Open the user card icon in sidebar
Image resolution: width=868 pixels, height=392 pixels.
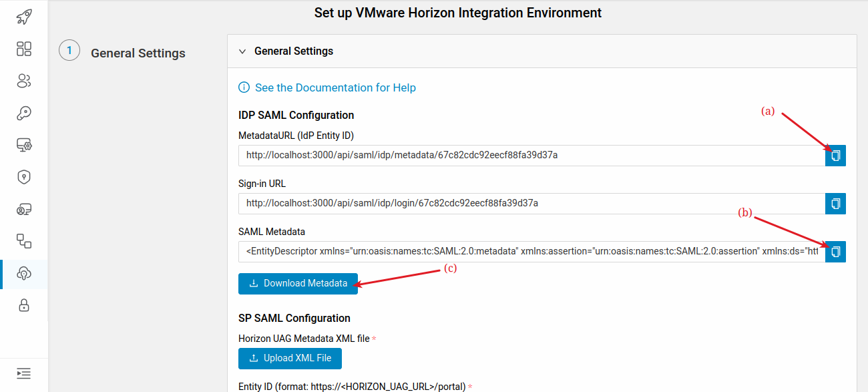coord(24,209)
